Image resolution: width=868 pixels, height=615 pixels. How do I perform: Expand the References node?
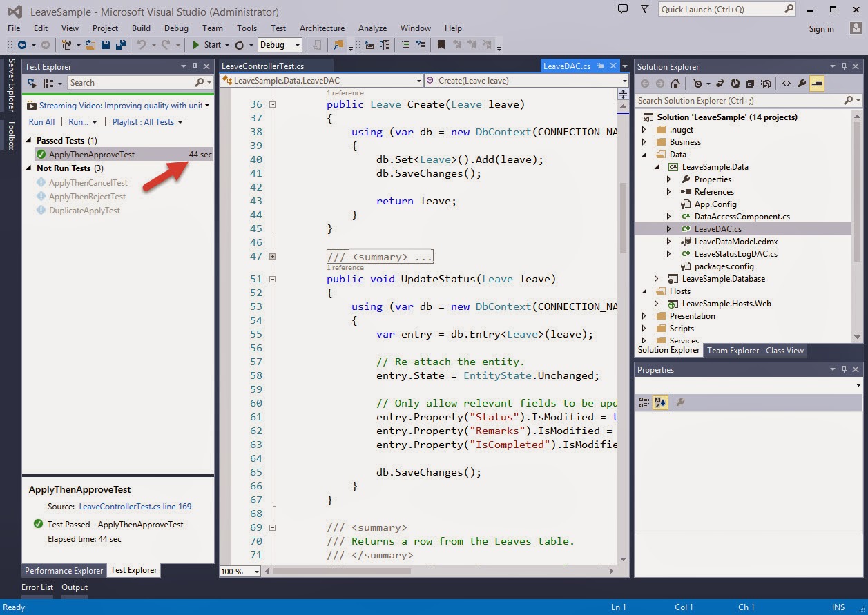(x=668, y=192)
